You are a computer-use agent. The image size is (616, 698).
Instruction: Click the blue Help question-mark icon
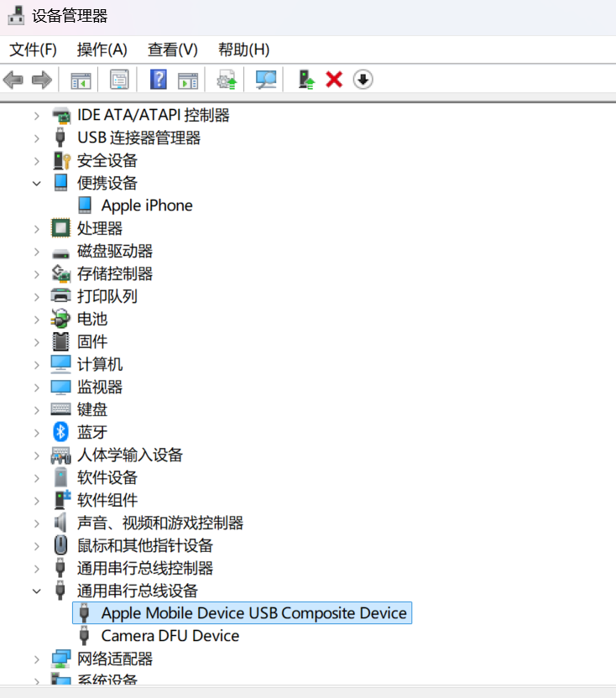158,80
